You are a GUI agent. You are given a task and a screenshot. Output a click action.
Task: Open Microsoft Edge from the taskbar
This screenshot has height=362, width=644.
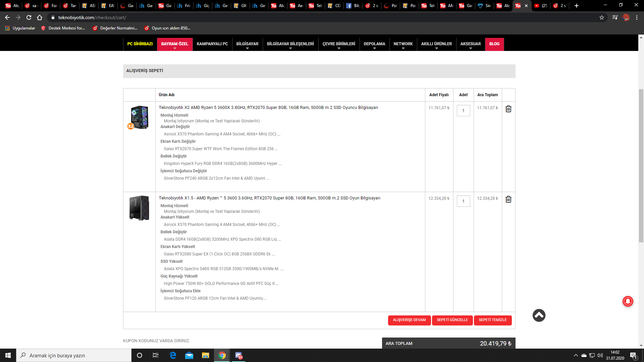tap(173, 355)
